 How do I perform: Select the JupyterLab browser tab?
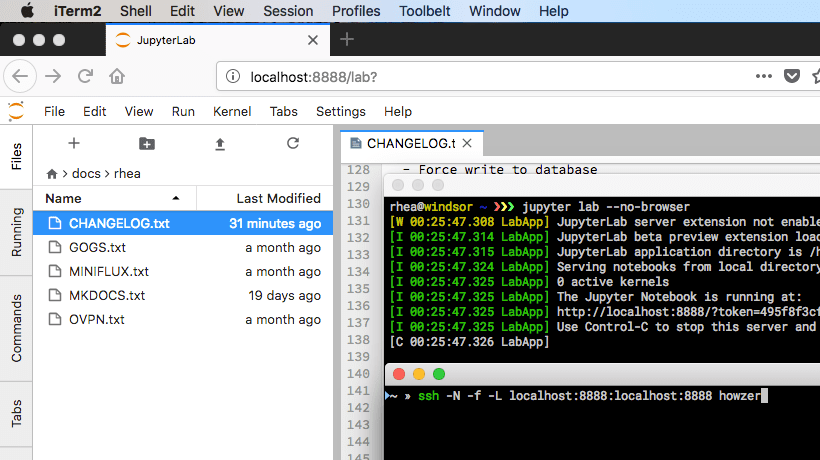(x=218, y=40)
